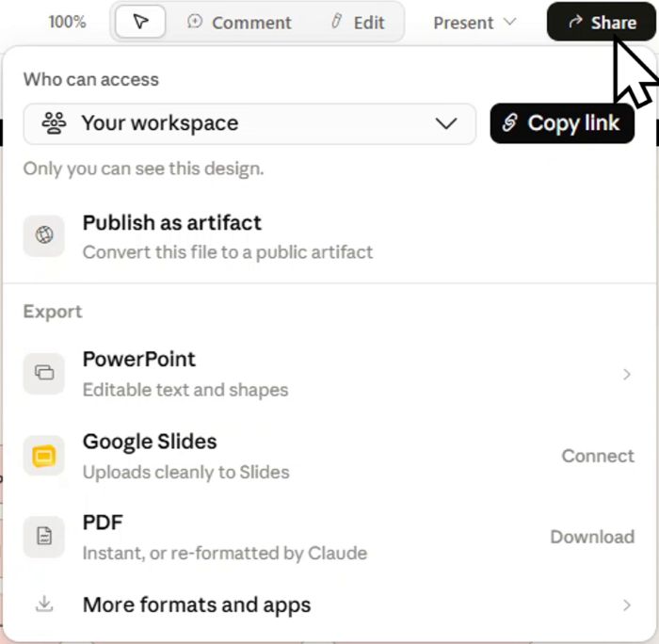This screenshot has width=659, height=644.
Task: Click the yellow Google Slides icon
Action: (44, 456)
